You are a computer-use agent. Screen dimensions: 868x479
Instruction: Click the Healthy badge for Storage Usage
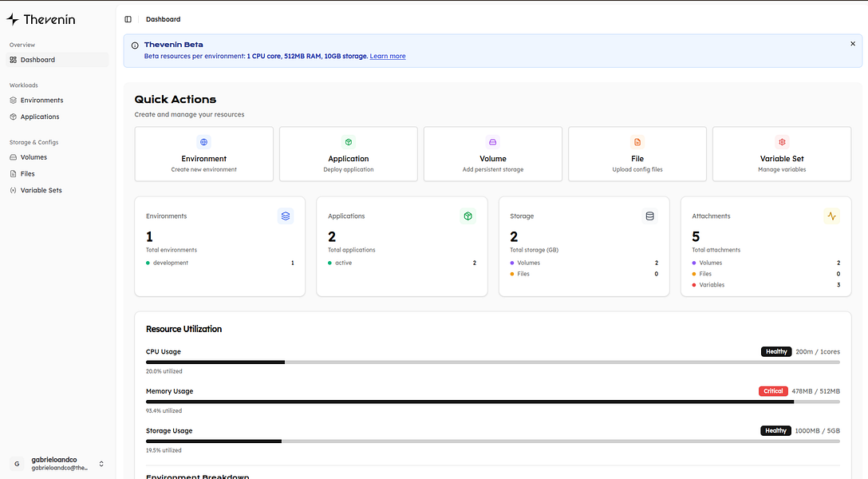(x=775, y=431)
